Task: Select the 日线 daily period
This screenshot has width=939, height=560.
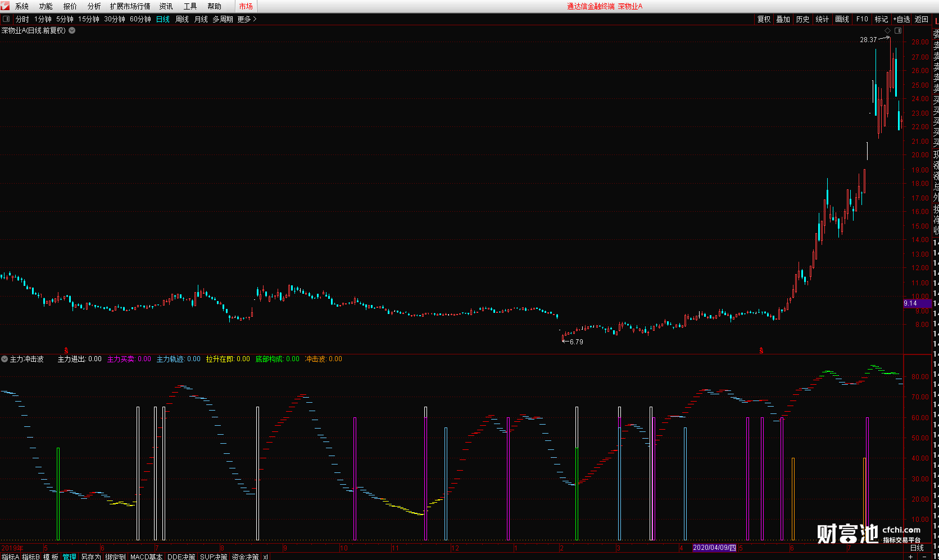Action: click(163, 19)
